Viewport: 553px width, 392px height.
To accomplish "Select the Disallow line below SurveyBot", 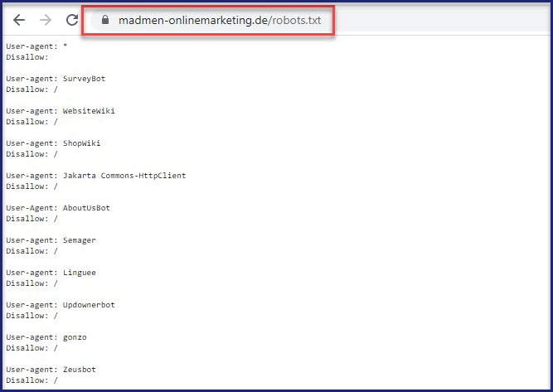I will pos(32,90).
